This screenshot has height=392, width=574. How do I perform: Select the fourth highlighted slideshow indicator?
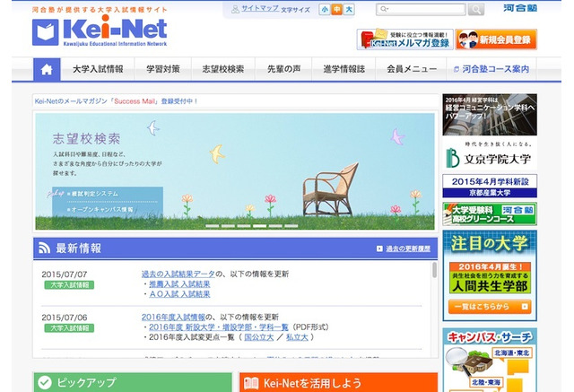click(x=259, y=226)
